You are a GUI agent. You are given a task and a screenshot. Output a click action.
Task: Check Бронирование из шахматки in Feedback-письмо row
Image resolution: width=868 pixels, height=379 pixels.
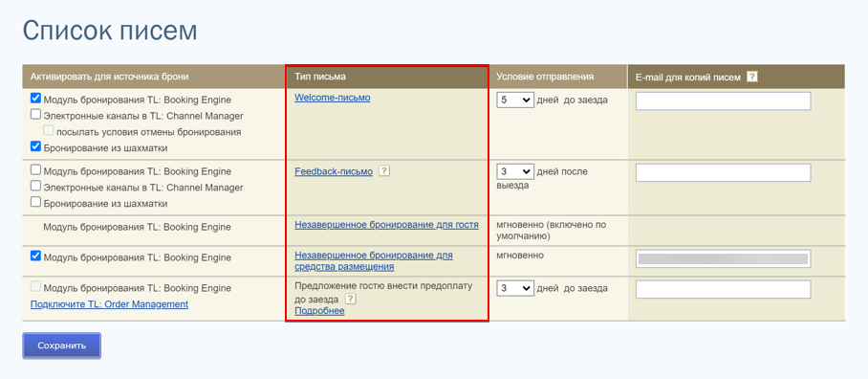click(x=36, y=202)
